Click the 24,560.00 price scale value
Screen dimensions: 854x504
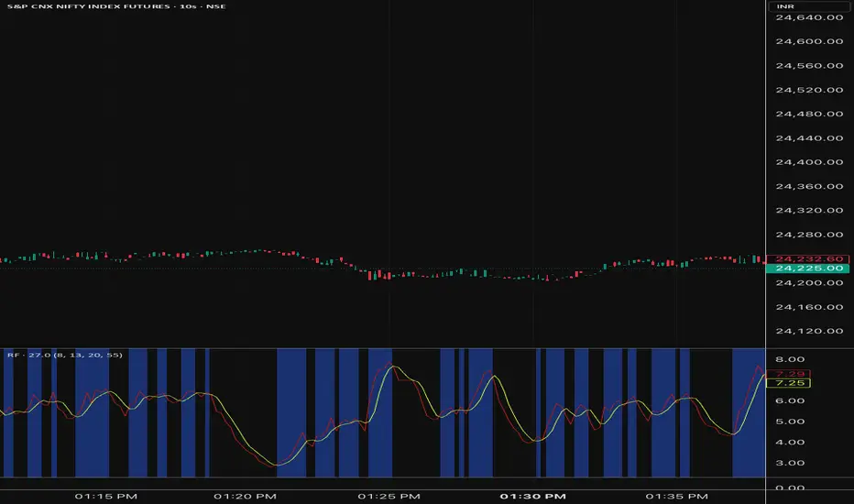pyautogui.click(x=809, y=66)
